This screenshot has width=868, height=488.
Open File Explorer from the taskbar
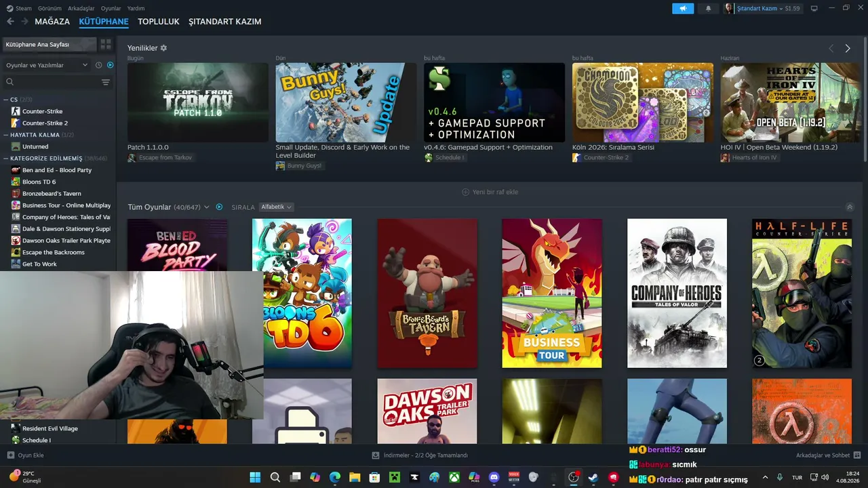(x=355, y=477)
